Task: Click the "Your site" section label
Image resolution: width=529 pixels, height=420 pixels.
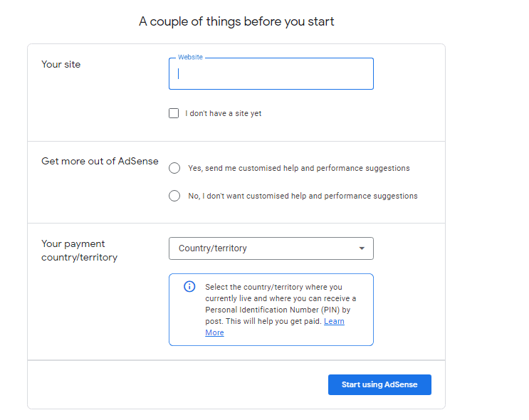Action: click(x=61, y=65)
